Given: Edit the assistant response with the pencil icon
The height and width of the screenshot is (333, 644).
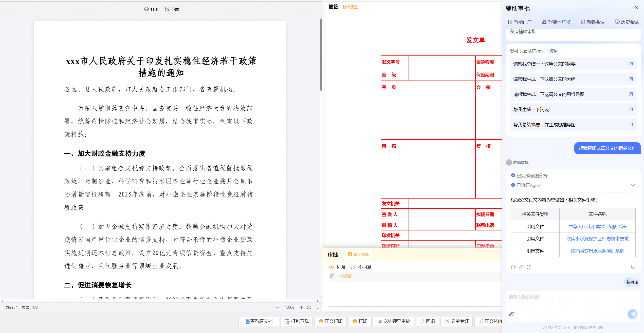Looking at the screenshot, I should click(x=521, y=267).
